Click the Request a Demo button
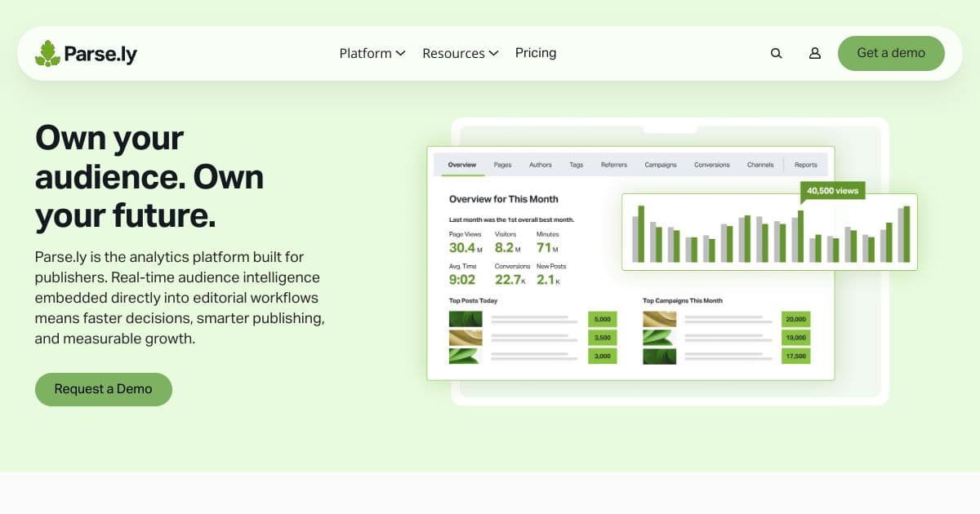 point(103,389)
